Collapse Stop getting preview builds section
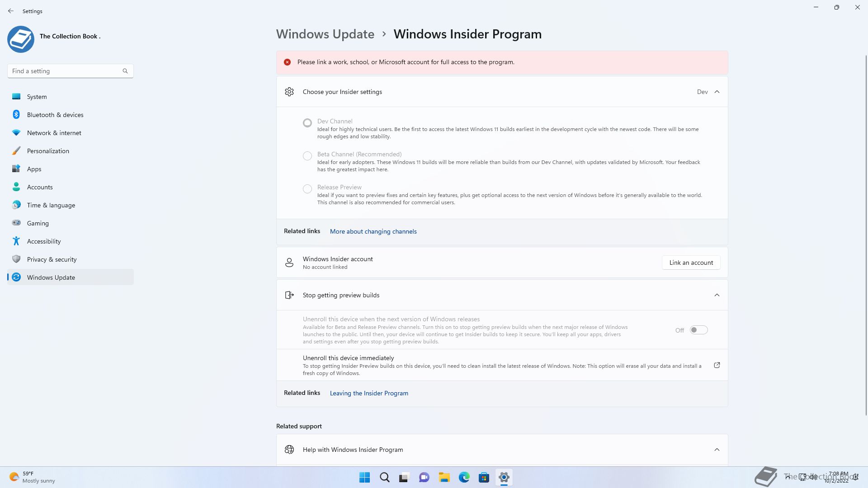Viewport: 868px width, 488px height. pos(717,295)
